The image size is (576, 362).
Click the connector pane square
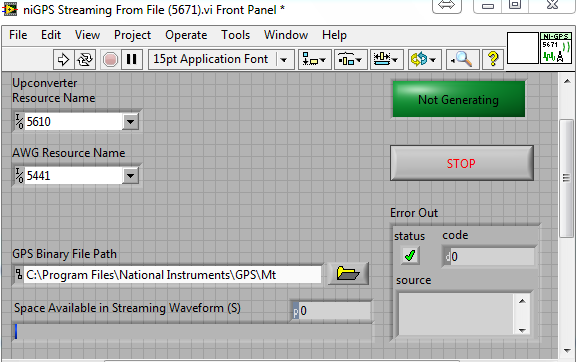pyautogui.click(x=523, y=48)
